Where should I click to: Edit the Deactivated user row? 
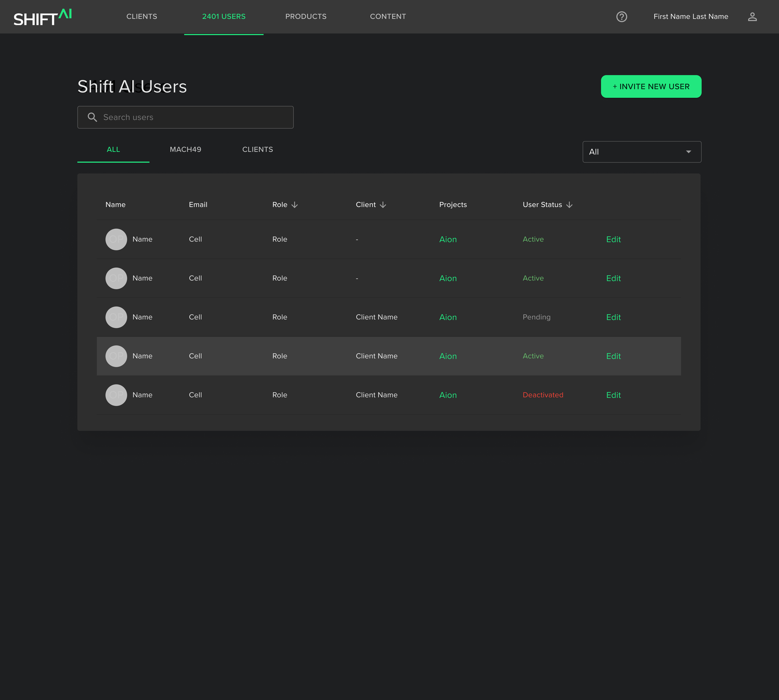613,395
